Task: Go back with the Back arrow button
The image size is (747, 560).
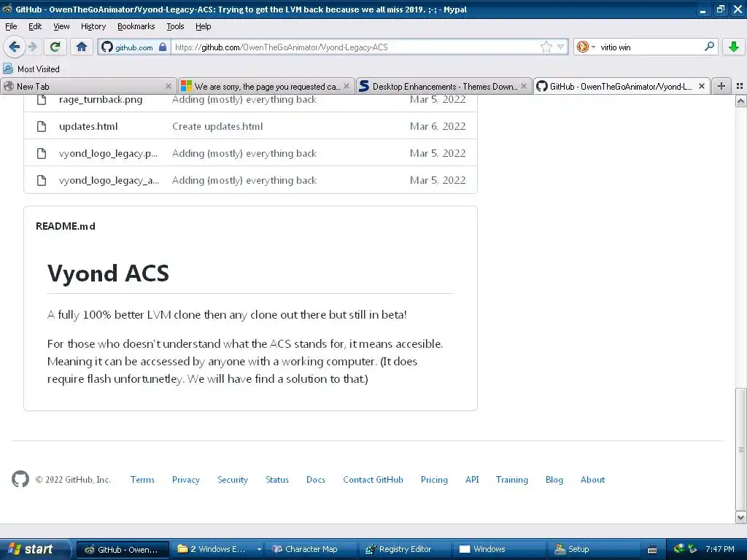Action: pos(15,47)
